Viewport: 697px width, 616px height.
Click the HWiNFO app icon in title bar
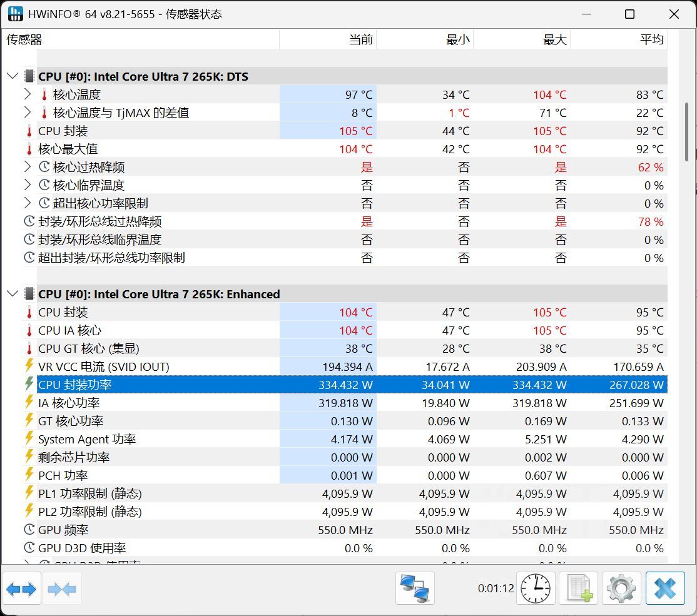click(x=16, y=14)
